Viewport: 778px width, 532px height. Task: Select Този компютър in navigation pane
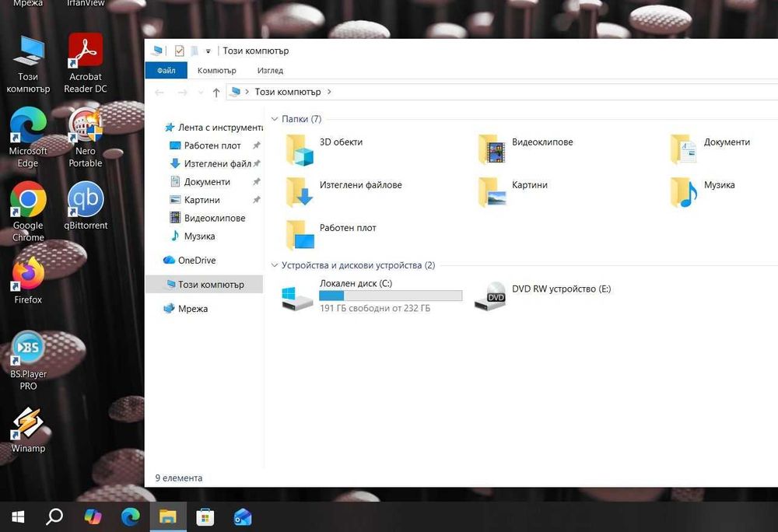(x=204, y=285)
